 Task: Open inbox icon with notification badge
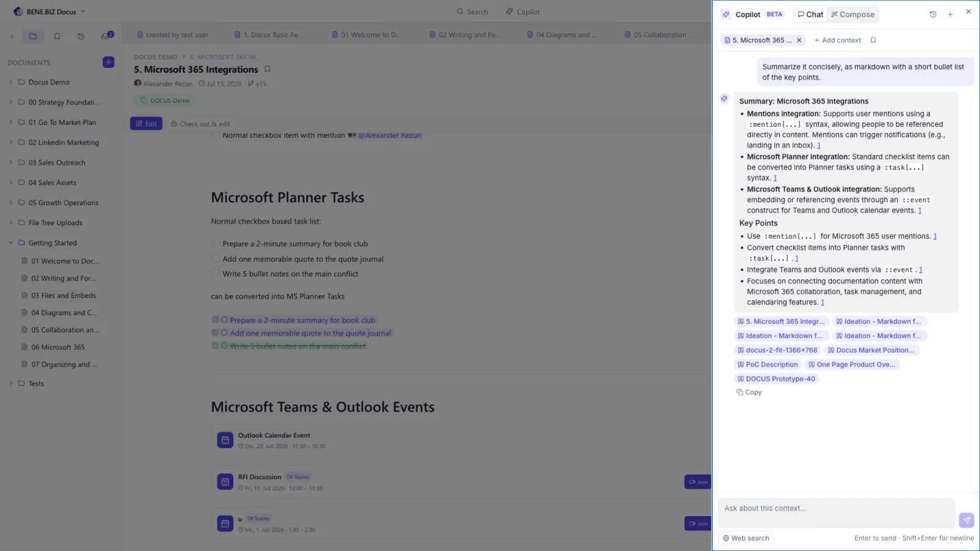point(106,36)
